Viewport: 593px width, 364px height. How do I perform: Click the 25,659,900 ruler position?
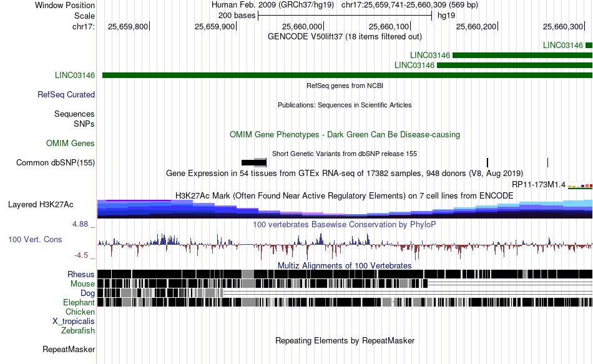(215, 26)
